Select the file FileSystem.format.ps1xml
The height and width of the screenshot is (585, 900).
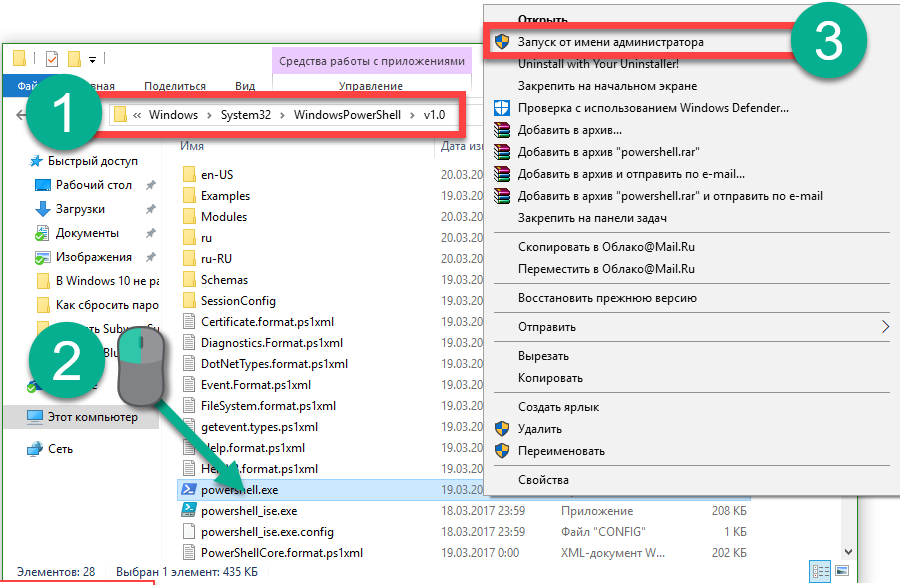[x=269, y=406]
